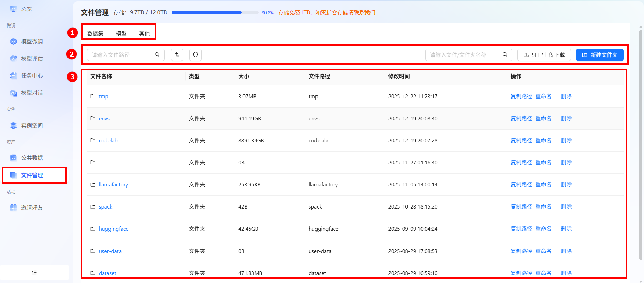Click the 新建文件夹 button
This screenshot has width=644, height=283.
click(x=599, y=55)
